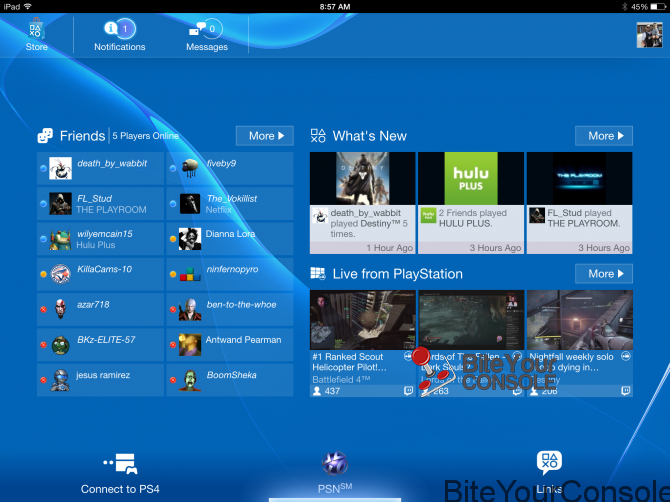Open the PlayStation Store icon
The image size is (670, 502).
pos(36,29)
